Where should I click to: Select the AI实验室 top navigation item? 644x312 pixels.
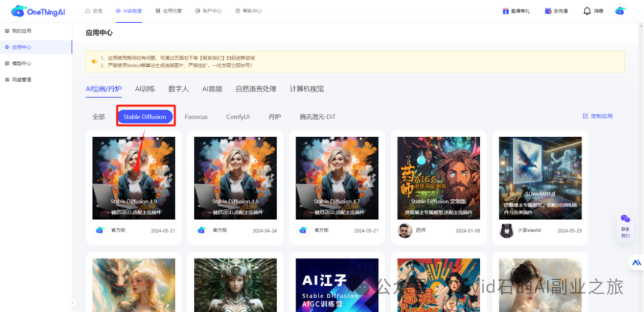click(x=129, y=11)
